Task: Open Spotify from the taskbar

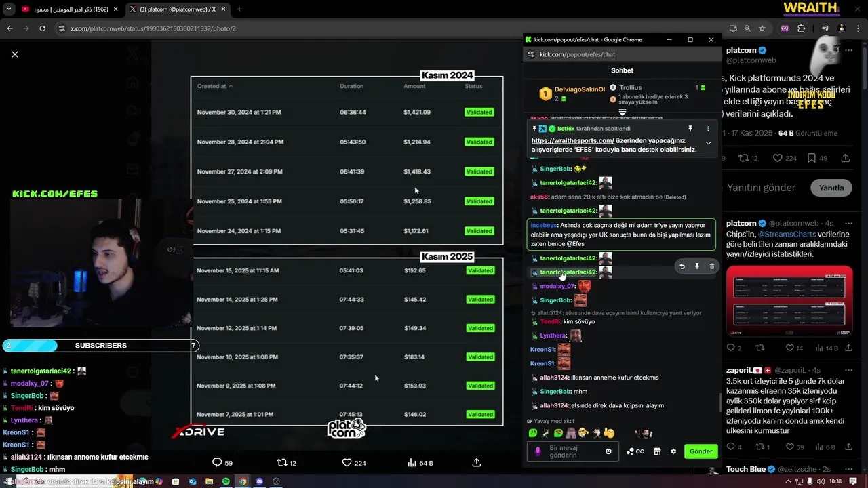Action: [x=226, y=481]
